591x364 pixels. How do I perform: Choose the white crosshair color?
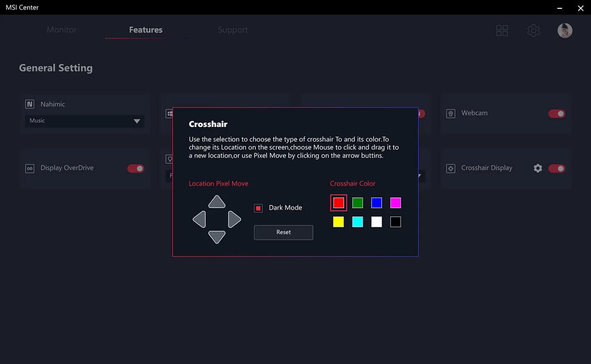pyautogui.click(x=377, y=222)
